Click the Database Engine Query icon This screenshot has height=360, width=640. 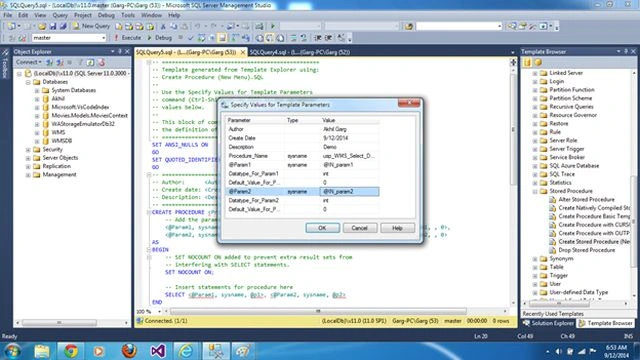pyautogui.click(x=118, y=26)
